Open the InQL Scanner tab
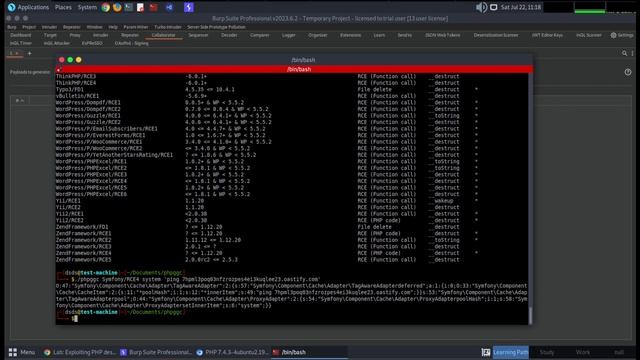This screenshot has height=360, width=640. 589,35
